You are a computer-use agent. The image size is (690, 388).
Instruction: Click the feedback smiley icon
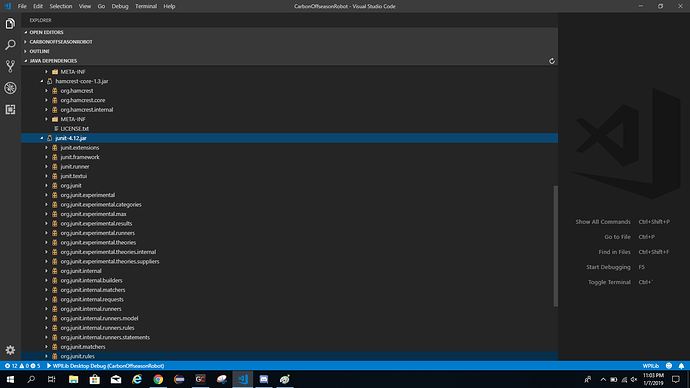pos(669,366)
